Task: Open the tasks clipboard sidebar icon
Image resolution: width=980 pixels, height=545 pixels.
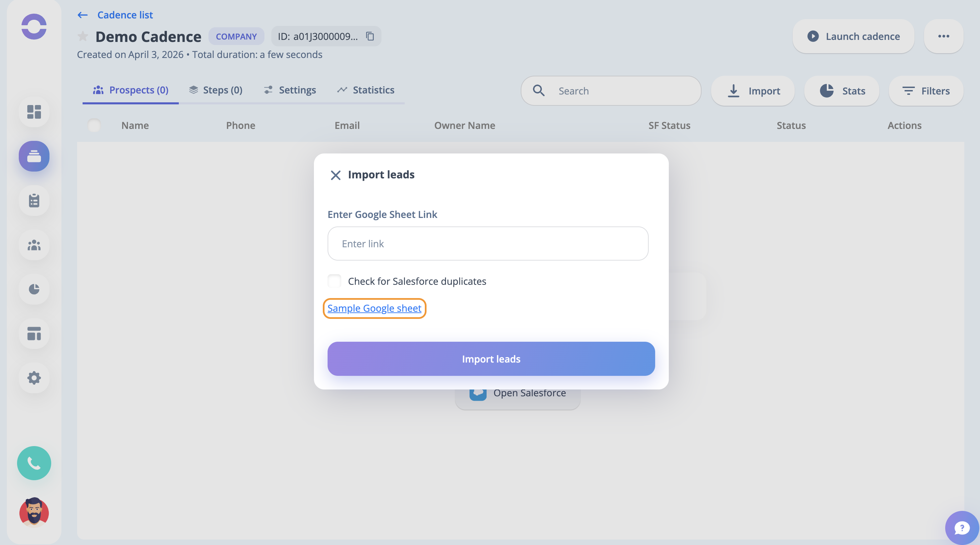Action: click(34, 201)
